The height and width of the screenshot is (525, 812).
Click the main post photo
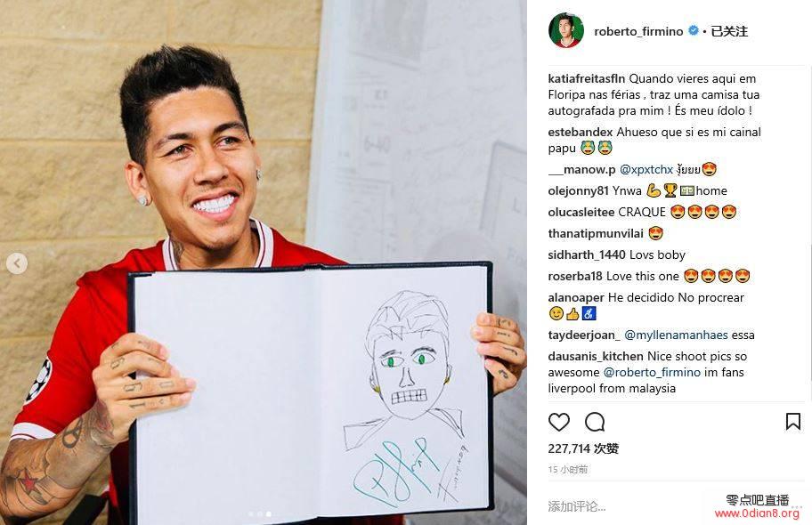(263, 262)
